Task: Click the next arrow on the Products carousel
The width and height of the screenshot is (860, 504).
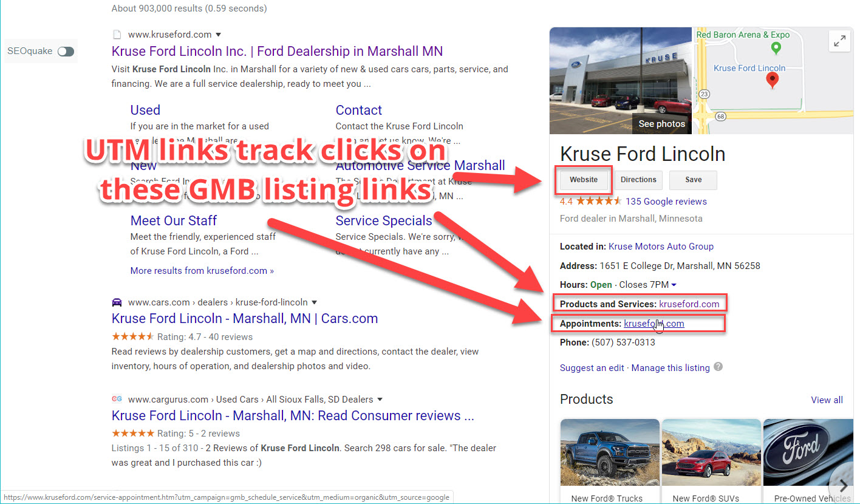Action: 842,485
